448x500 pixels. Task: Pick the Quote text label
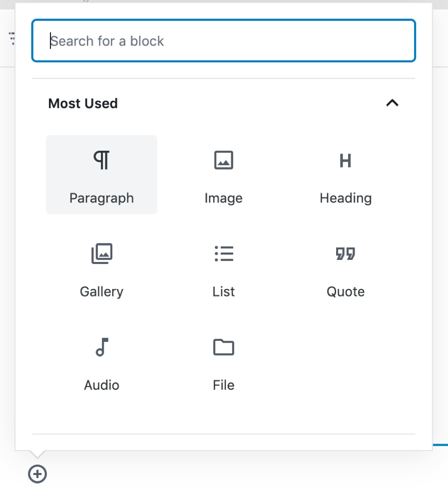[346, 291]
